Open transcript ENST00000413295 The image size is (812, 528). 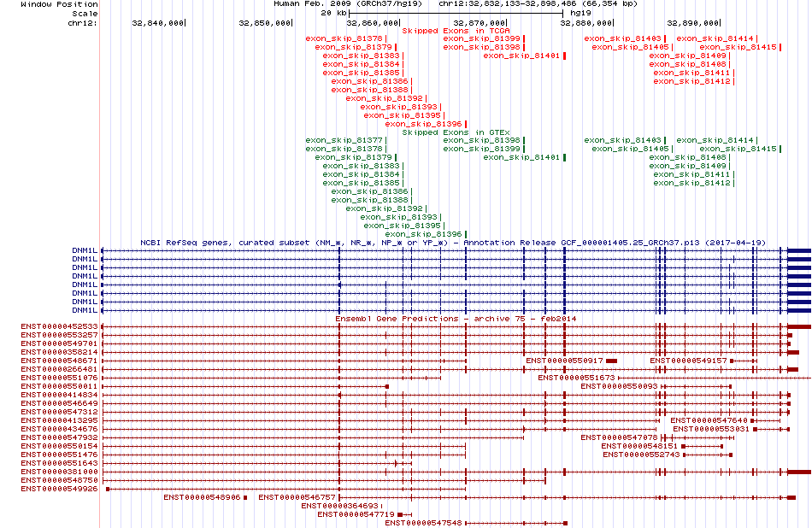click(59, 420)
